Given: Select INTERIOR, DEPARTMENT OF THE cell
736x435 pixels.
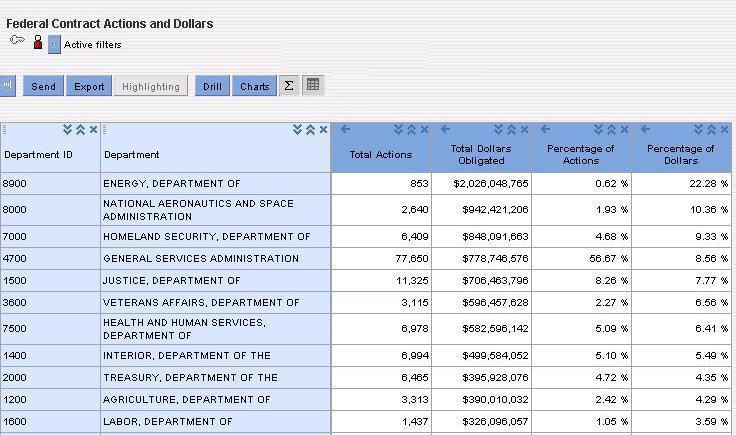Looking at the screenshot, I should (215, 356).
